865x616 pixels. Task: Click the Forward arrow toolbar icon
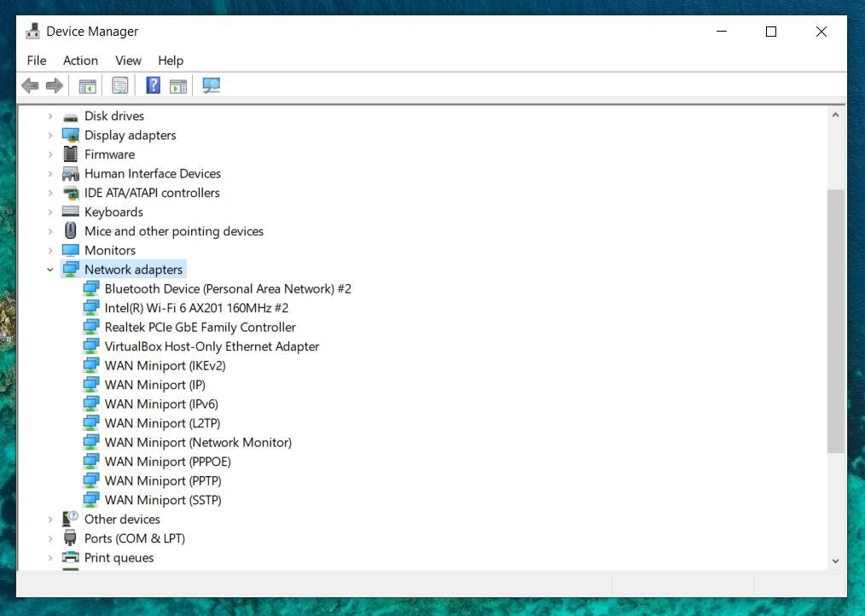tap(54, 85)
